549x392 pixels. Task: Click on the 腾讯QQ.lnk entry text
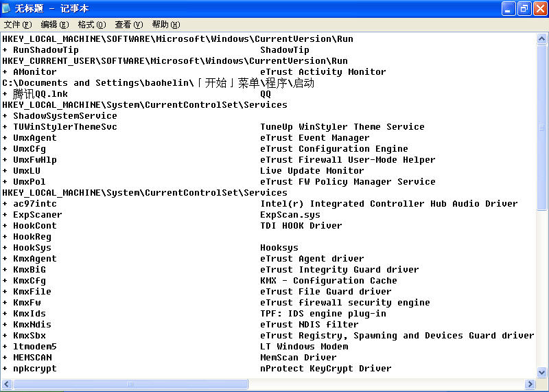(x=40, y=94)
